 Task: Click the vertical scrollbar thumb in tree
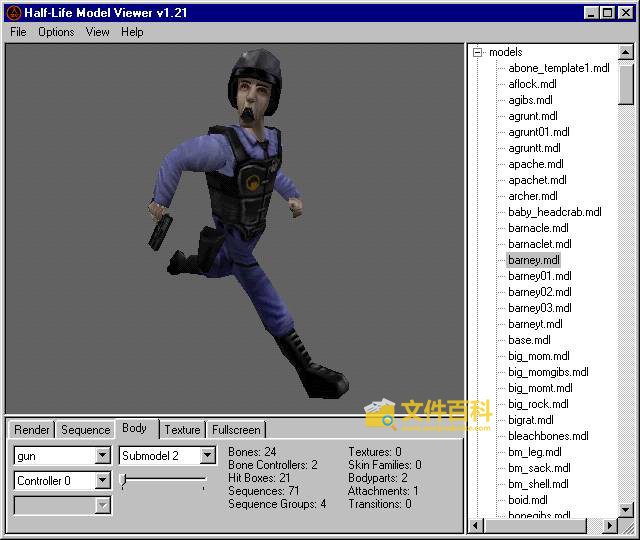click(626, 84)
